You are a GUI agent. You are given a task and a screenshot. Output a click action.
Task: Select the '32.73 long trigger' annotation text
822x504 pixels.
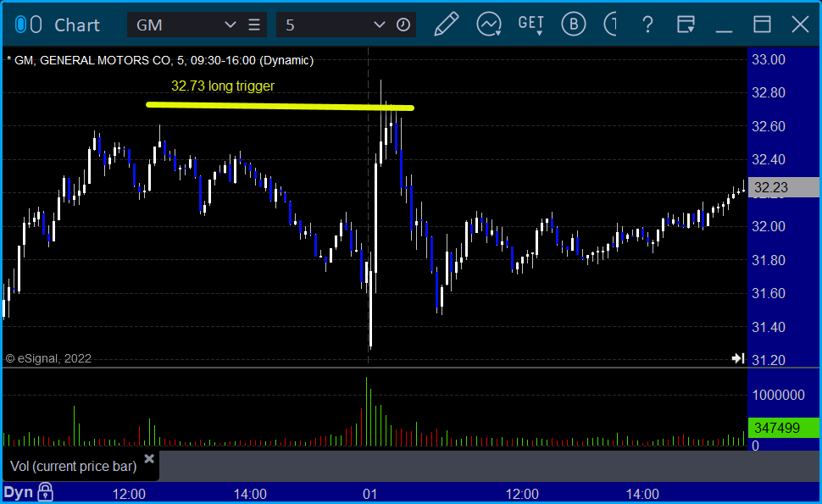(223, 86)
